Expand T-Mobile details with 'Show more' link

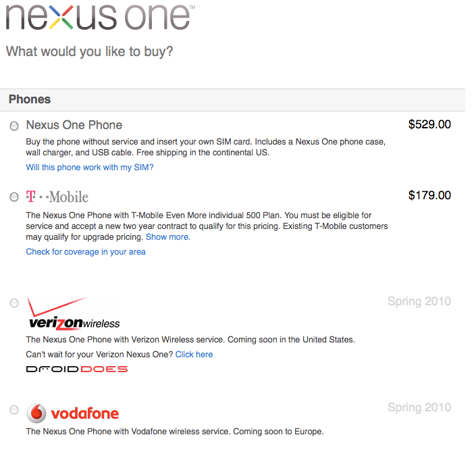click(168, 237)
